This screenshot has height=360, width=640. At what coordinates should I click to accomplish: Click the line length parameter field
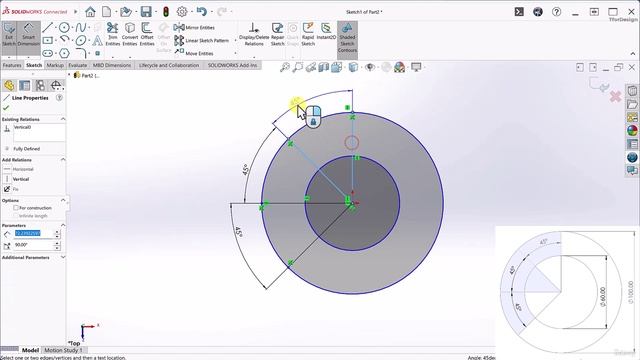coord(33,233)
